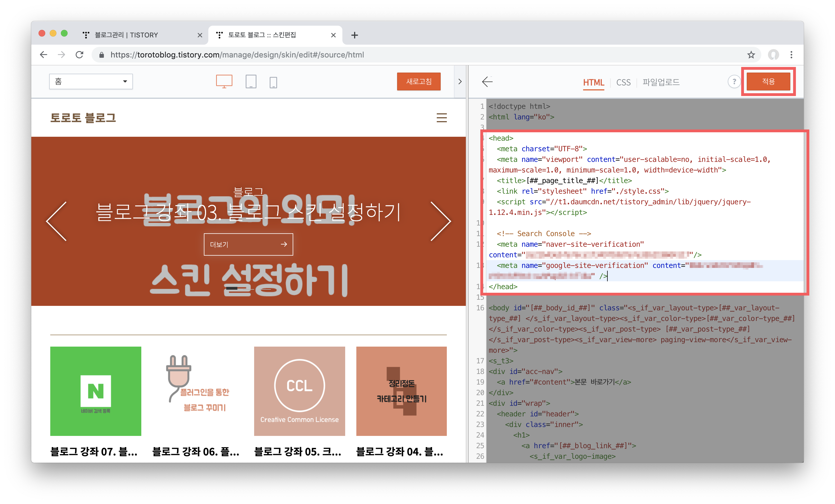Reload the page with the refresh icon
835x504 pixels.
coord(79,54)
